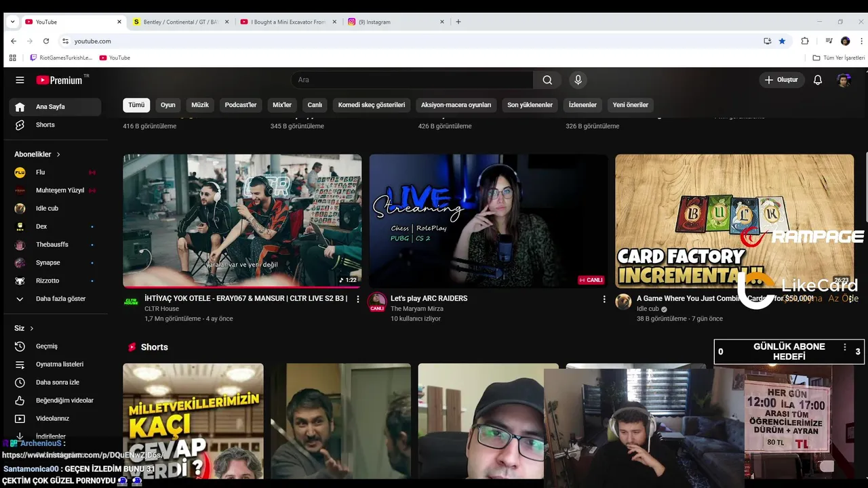Expand Daha fazla göster subscriptions

coord(55,299)
